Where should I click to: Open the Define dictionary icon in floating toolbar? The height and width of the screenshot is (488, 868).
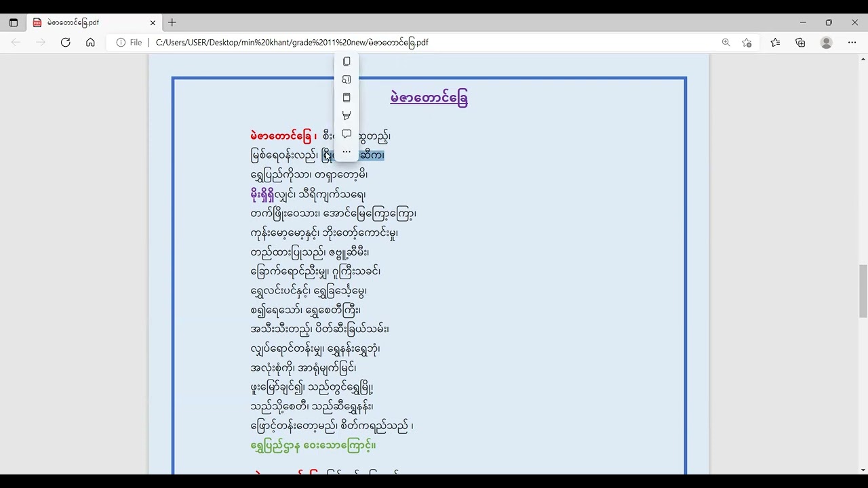coord(347,98)
